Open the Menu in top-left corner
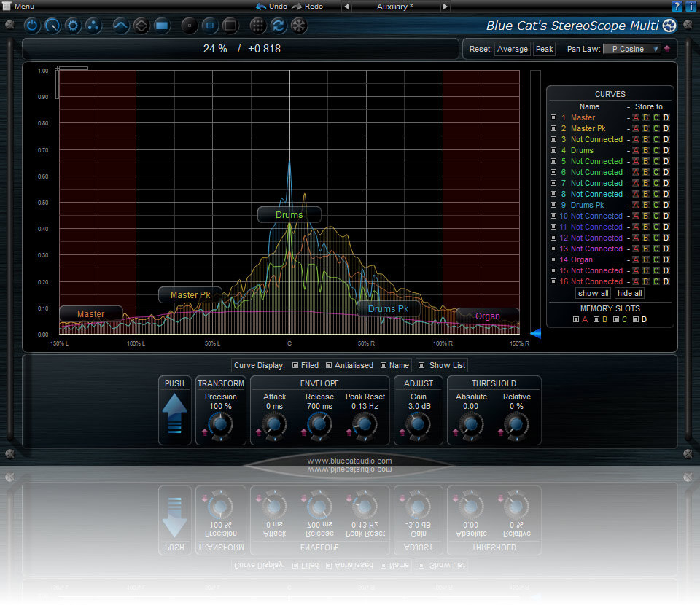Screen dimensions: 700x605 pyautogui.click(x=19, y=6)
